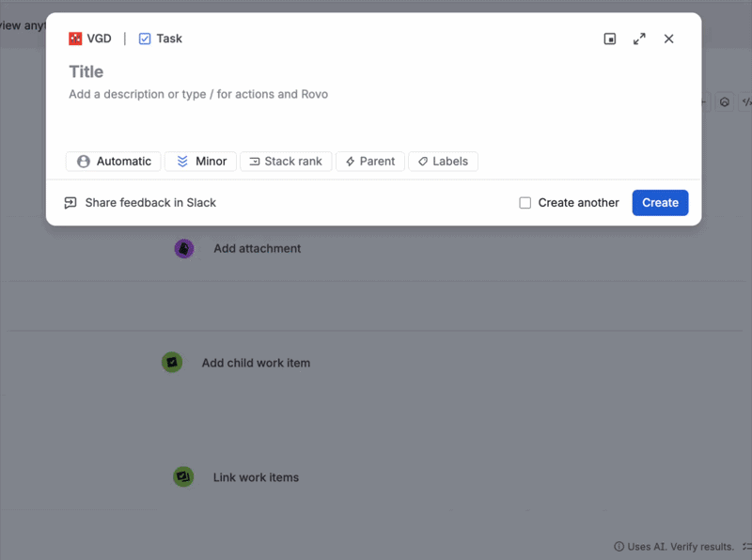Click the Uses AI info icon

(x=619, y=547)
